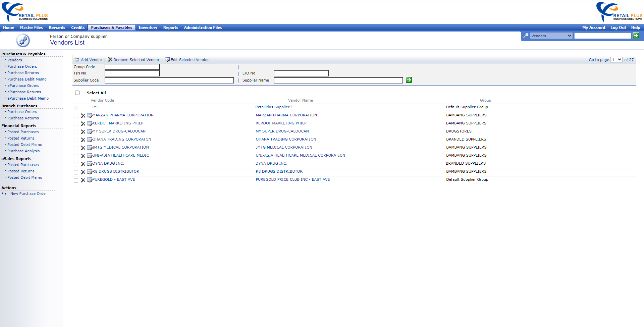Image resolution: width=644 pixels, height=327 pixels.
Task: Open the Go to page dropdown
Action: [616, 59]
